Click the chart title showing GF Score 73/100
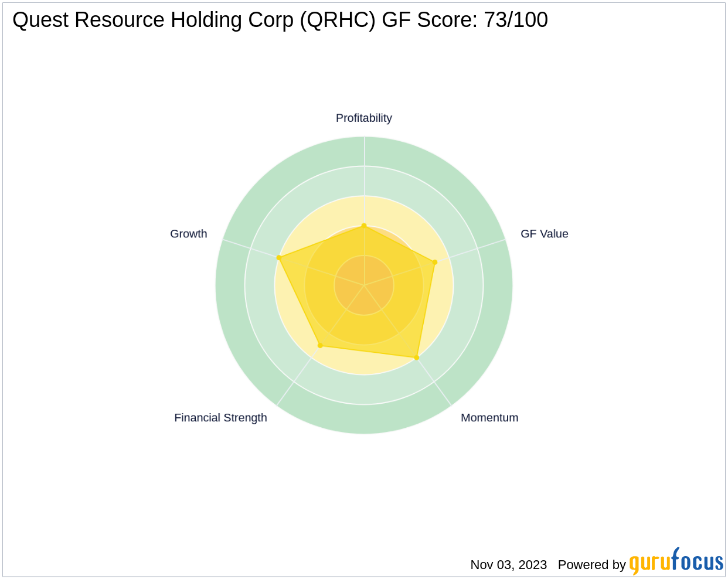728x579 pixels. [280, 20]
